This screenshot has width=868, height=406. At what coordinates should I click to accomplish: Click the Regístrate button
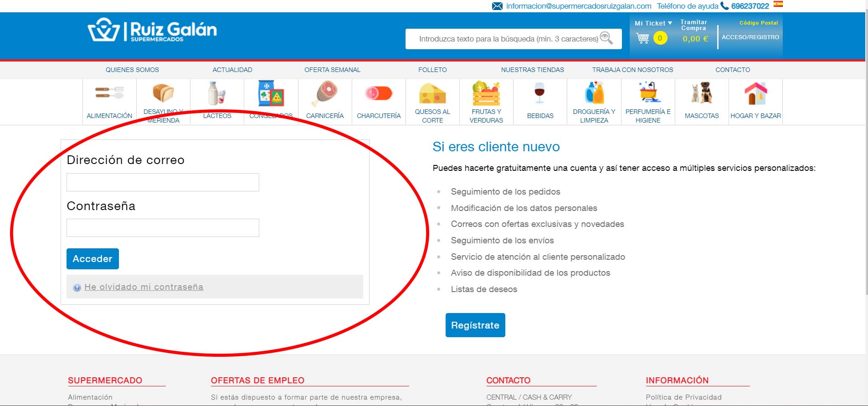(x=475, y=325)
